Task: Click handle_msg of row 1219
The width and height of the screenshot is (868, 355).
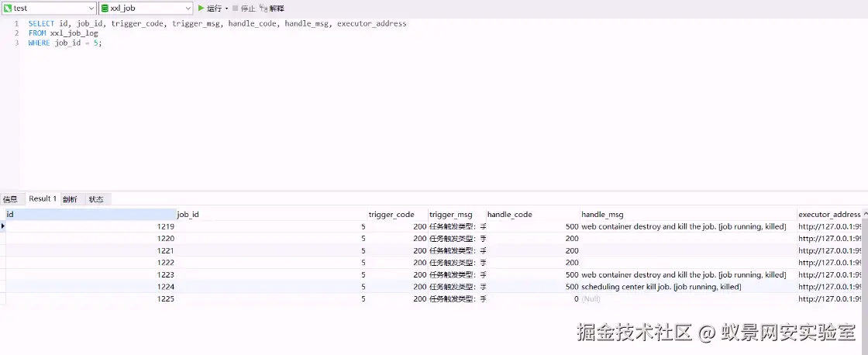Action: pos(689,226)
